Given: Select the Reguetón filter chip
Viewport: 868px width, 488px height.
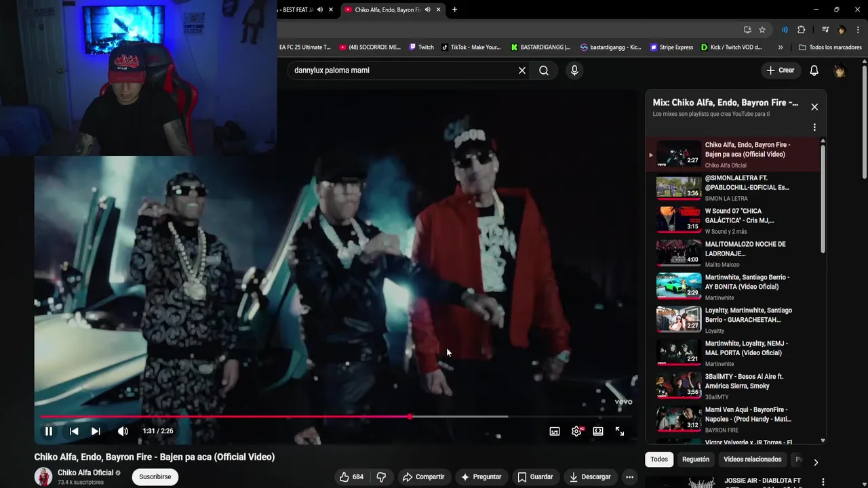Looking at the screenshot, I should point(696,460).
